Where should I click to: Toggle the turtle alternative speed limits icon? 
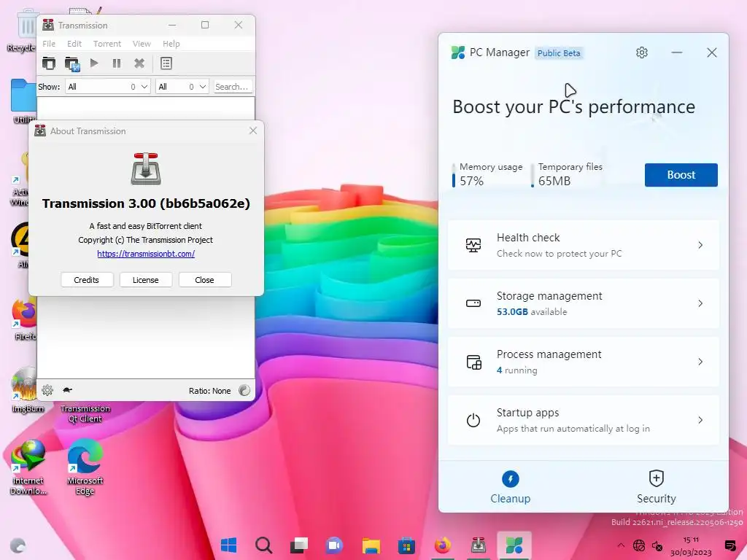coord(67,390)
